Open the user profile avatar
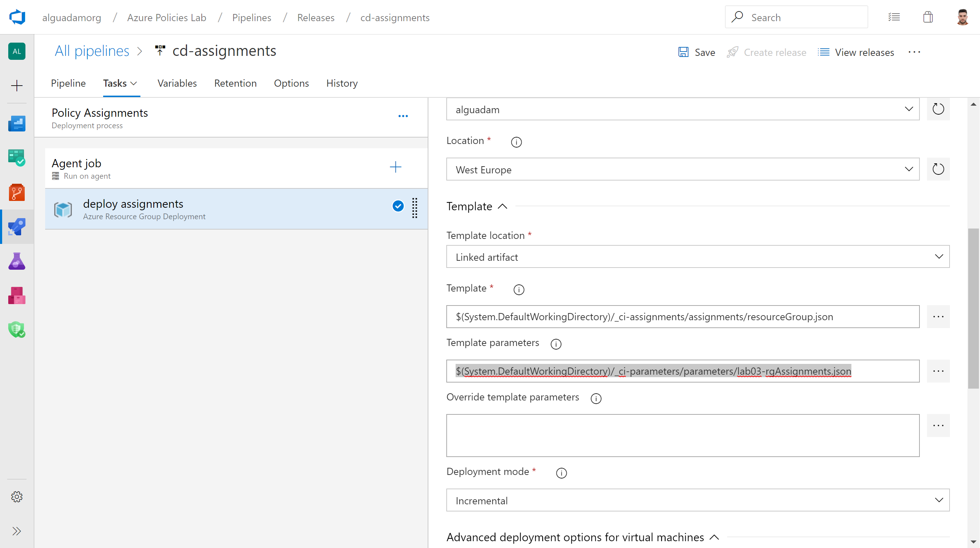The height and width of the screenshot is (548, 980). 962,17
